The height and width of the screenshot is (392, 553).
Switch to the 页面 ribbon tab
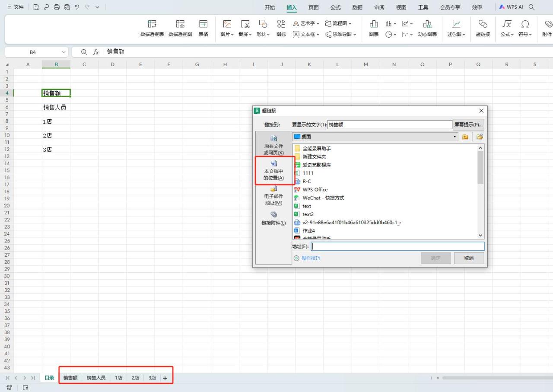pyautogui.click(x=314, y=7)
